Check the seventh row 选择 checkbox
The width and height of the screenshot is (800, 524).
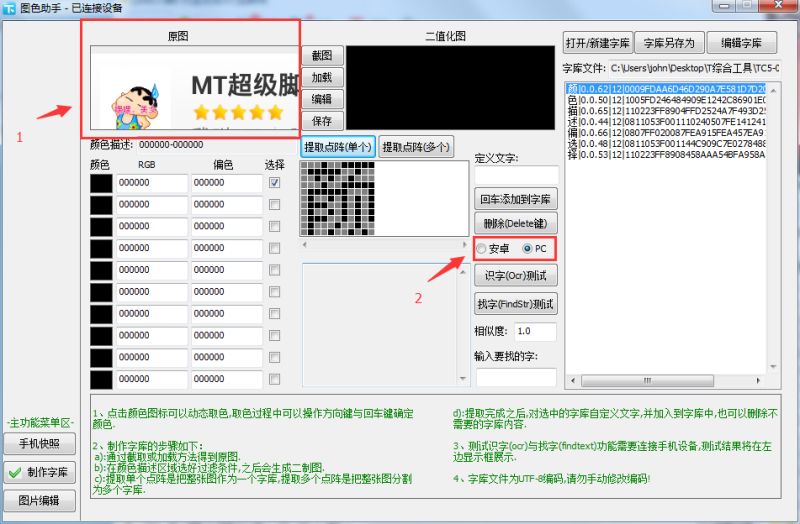(274, 314)
